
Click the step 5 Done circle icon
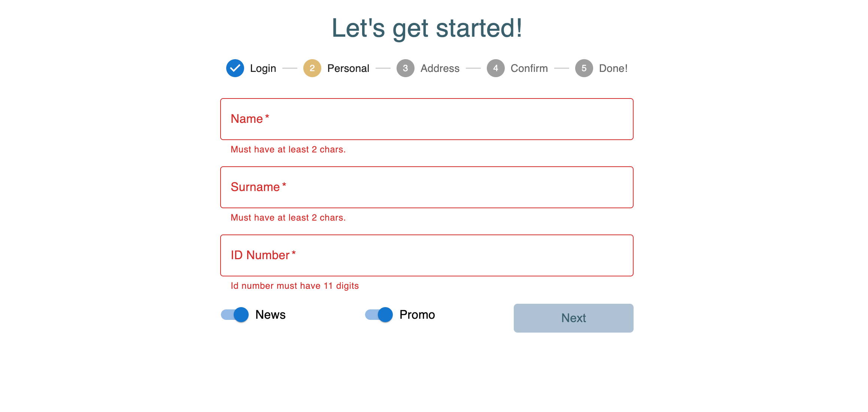tap(584, 68)
